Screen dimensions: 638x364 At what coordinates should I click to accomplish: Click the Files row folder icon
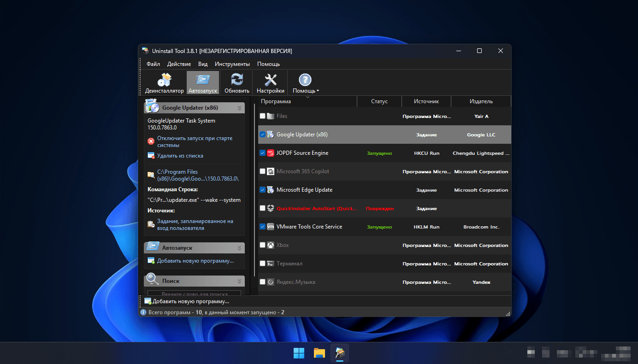[271, 116]
